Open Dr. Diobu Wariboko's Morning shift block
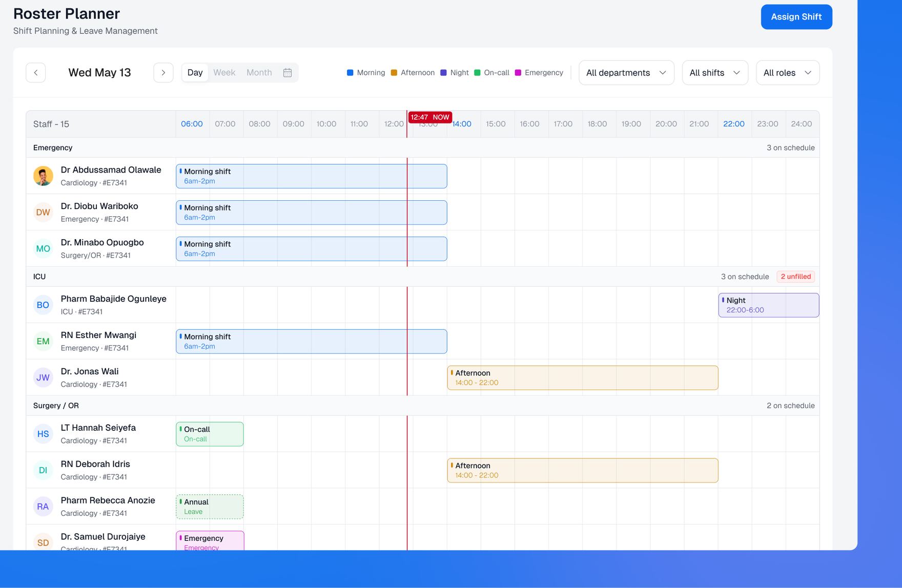This screenshot has width=902, height=588. [x=312, y=213]
